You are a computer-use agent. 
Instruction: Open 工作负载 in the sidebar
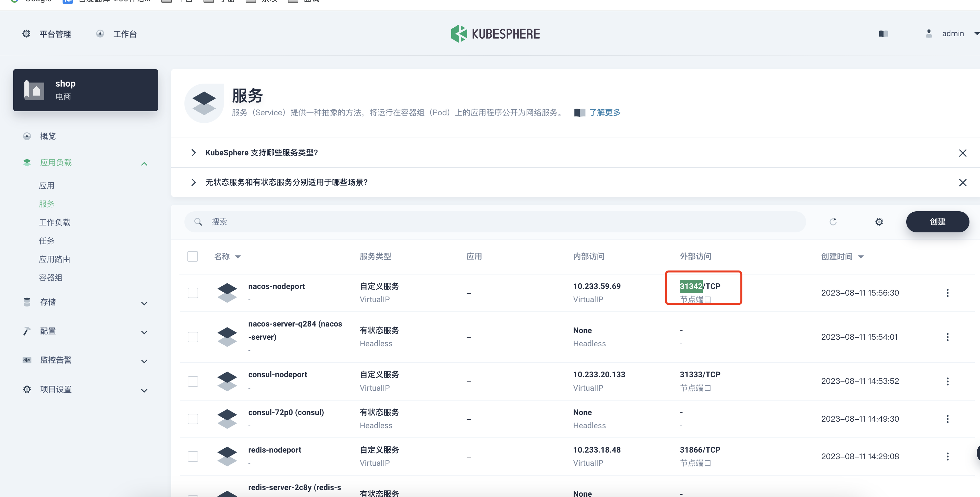coord(55,222)
